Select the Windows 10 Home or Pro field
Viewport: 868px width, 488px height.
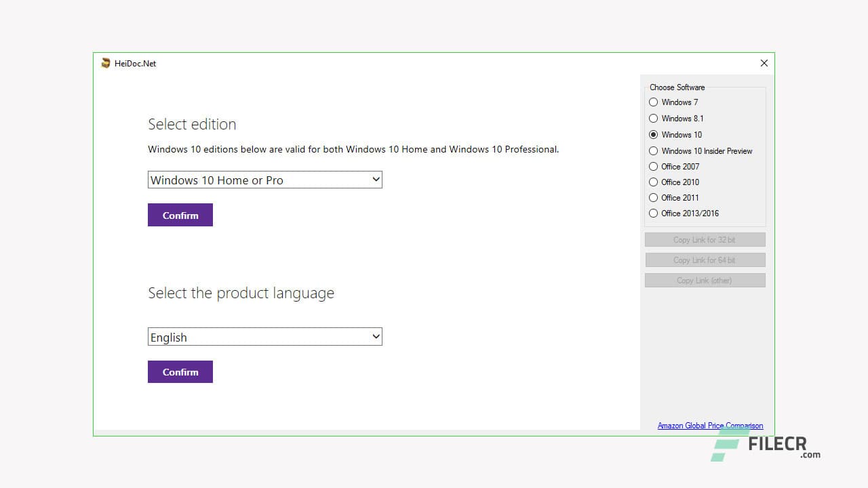[x=258, y=180]
